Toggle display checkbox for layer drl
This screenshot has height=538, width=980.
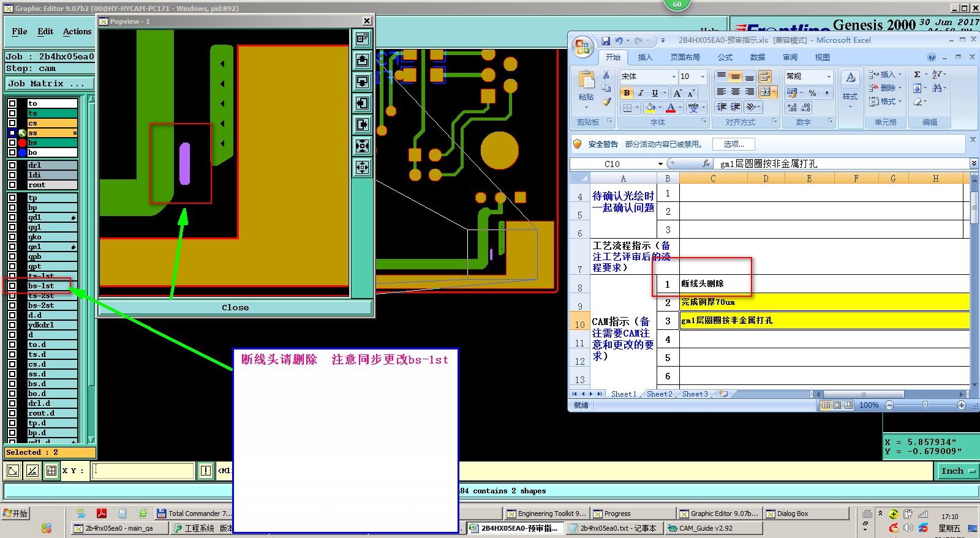[x=12, y=165]
